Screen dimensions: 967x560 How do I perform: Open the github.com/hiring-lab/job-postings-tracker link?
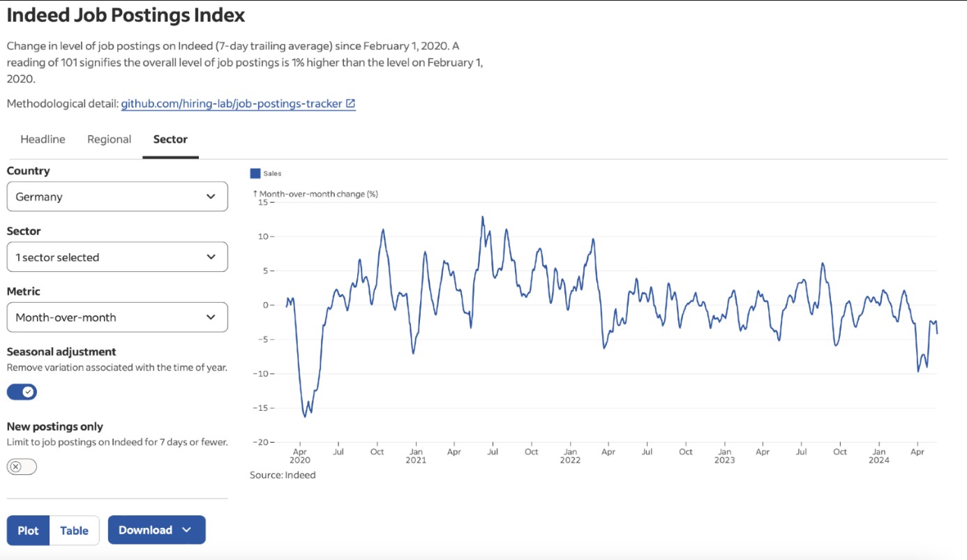click(x=232, y=103)
